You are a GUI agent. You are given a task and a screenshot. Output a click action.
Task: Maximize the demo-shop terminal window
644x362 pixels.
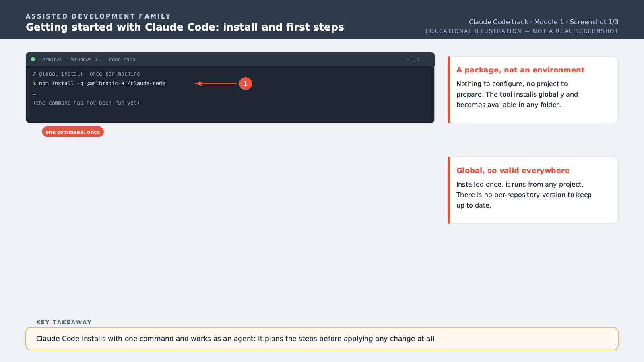pos(413,60)
